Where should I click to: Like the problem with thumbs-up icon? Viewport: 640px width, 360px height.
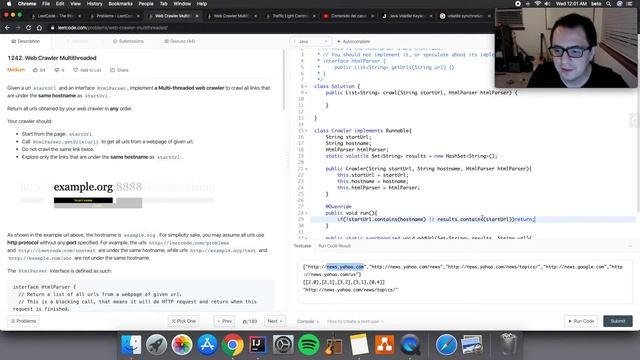click(39, 70)
